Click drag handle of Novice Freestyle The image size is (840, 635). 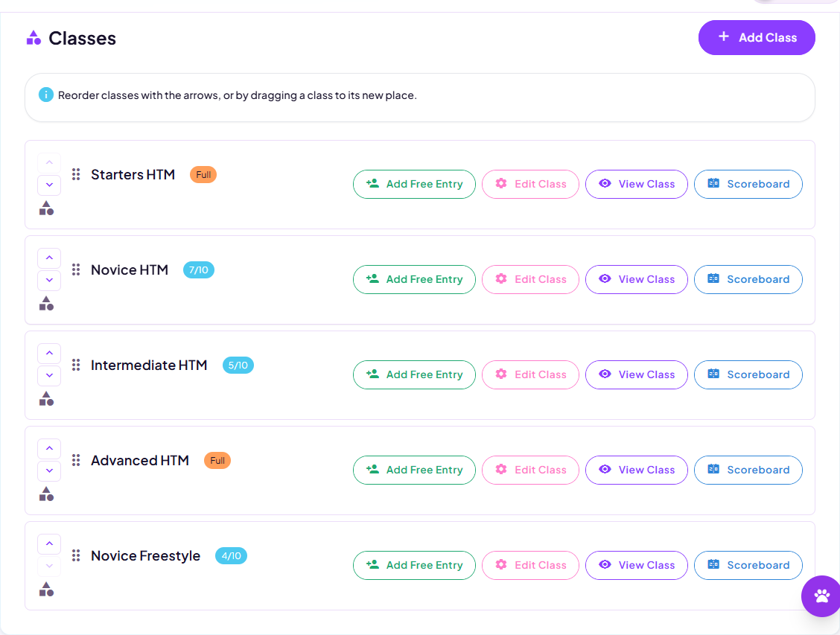(x=76, y=555)
